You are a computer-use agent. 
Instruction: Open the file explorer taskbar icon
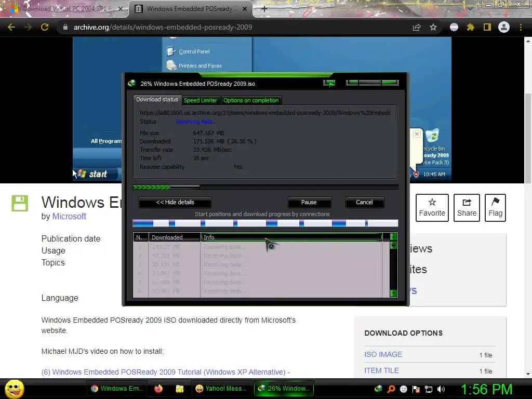(x=179, y=389)
